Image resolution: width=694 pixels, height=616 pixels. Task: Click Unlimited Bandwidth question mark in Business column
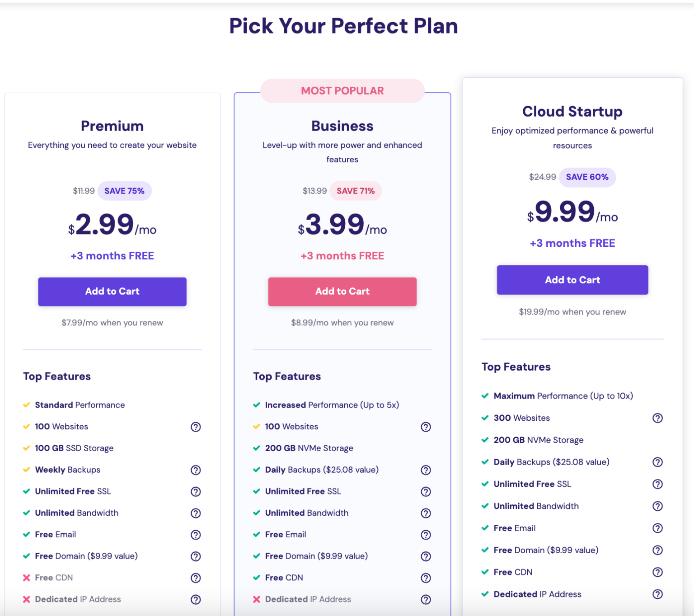[426, 513]
